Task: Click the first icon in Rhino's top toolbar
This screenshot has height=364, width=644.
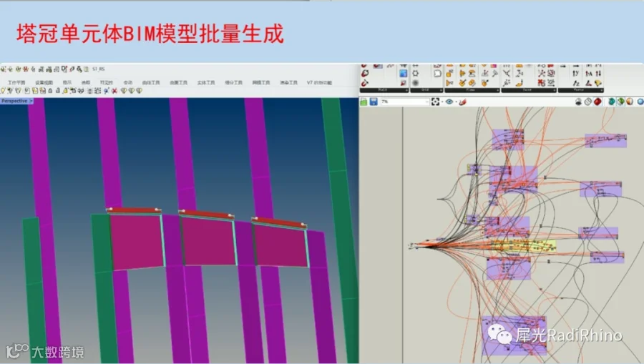Action: click(x=3, y=69)
